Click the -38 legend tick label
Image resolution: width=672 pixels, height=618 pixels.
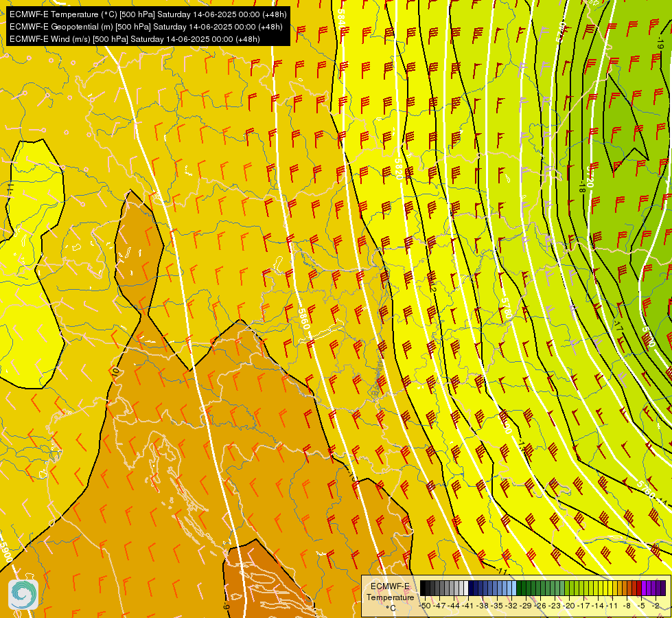coord(483,606)
